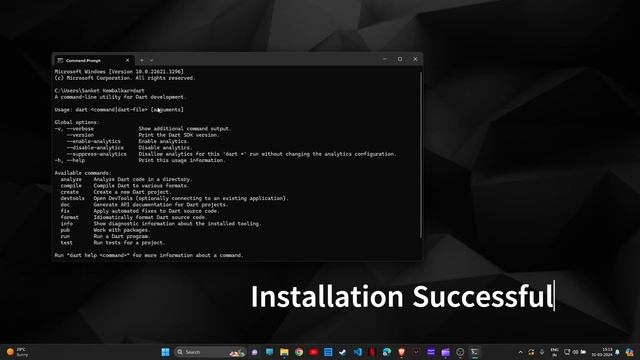Screen dimensions: 640x360
Task: Close the Command Prompt tab
Action: pos(127,60)
